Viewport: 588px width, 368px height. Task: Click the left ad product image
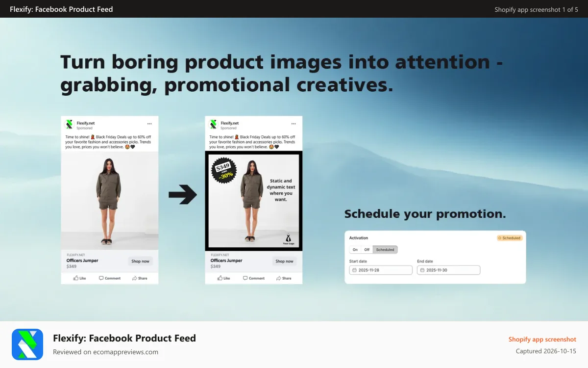pyautogui.click(x=110, y=201)
